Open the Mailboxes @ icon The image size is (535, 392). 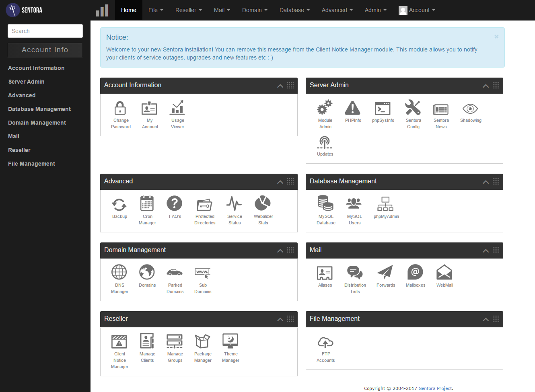click(x=415, y=272)
